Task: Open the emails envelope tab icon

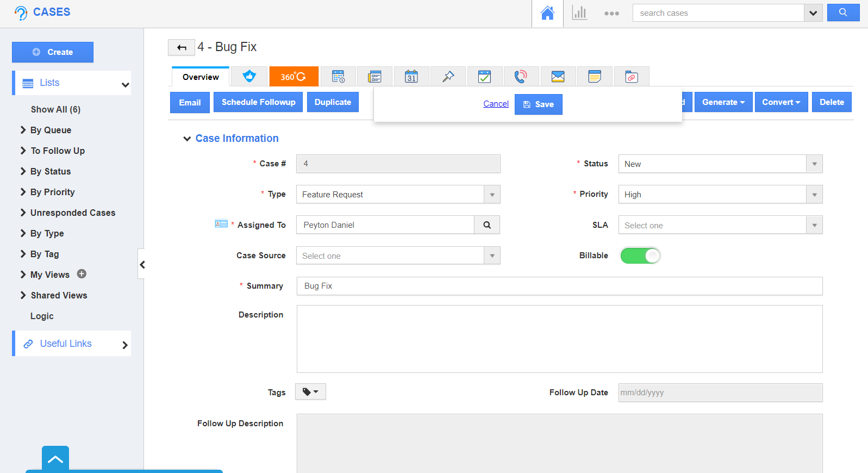Action: click(558, 77)
